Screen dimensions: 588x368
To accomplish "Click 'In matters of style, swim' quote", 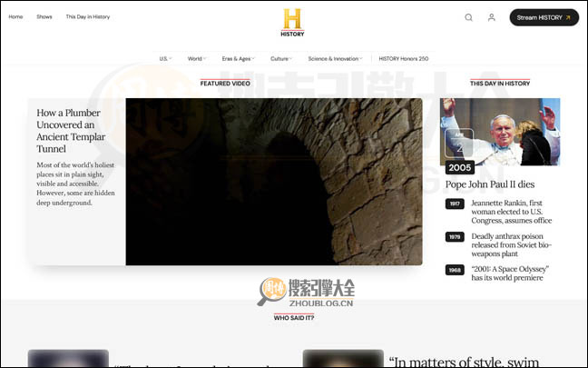I will (464, 362).
